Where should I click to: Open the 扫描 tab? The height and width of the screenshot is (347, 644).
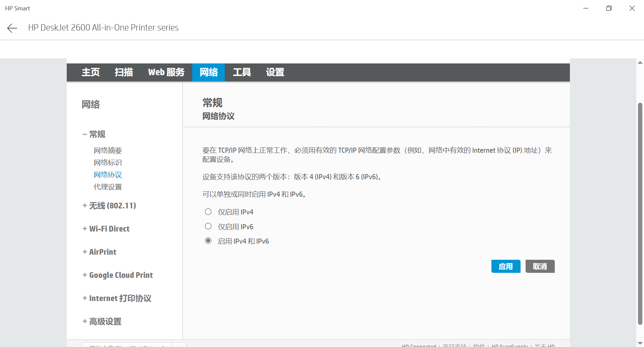click(x=124, y=72)
